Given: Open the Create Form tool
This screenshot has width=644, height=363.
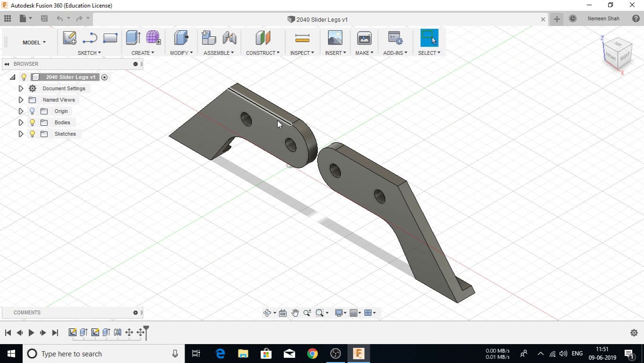Looking at the screenshot, I should (153, 38).
